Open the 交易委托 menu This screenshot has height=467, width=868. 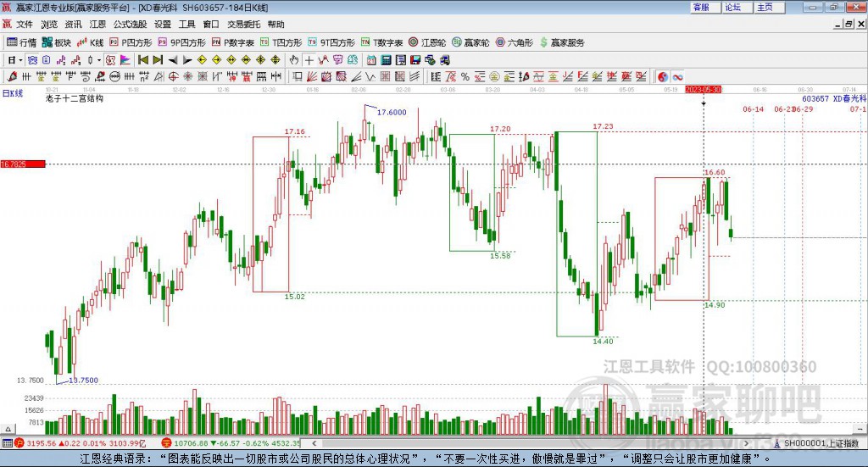(x=243, y=25)
